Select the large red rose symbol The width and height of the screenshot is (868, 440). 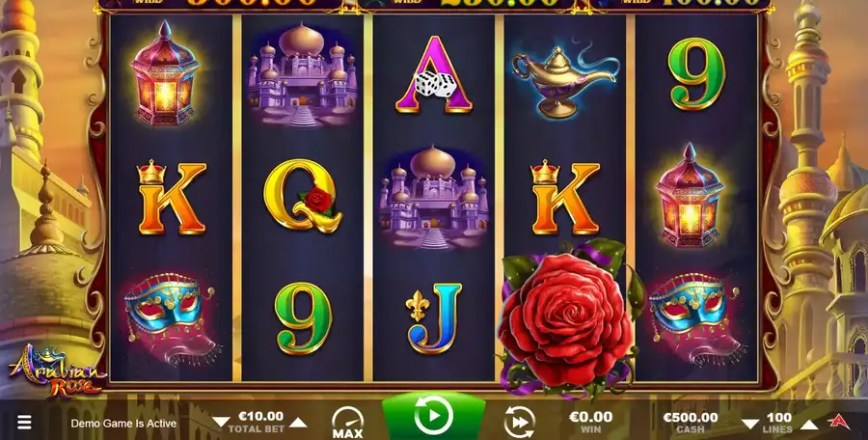coord(568,318)
